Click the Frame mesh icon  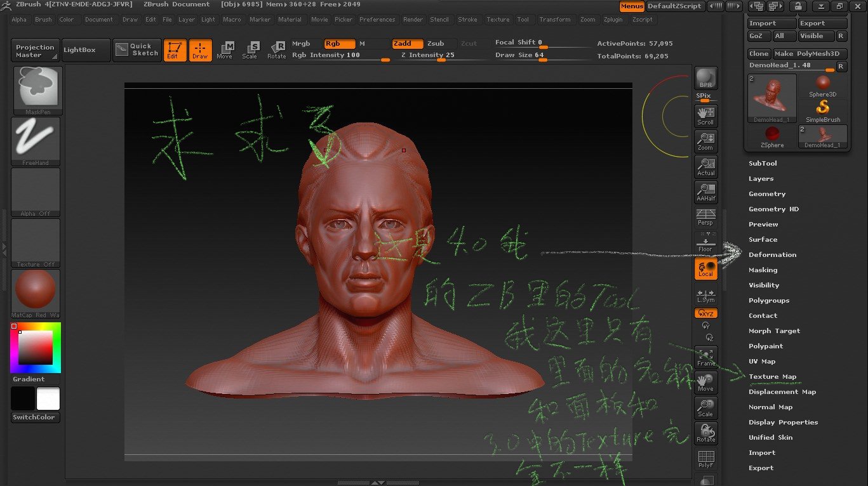click(x=705, y=357)
